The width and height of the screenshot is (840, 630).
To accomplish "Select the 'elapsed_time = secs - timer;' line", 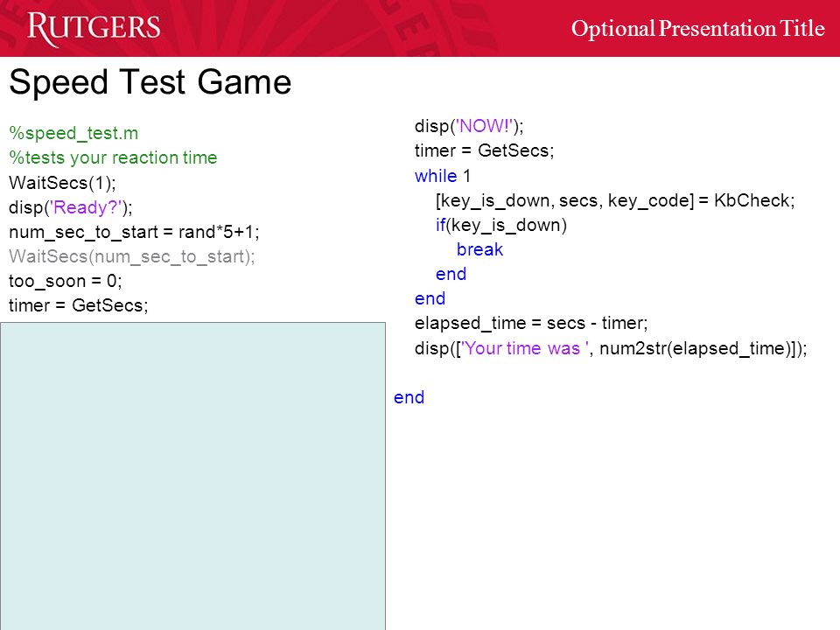I will [531, 323].
